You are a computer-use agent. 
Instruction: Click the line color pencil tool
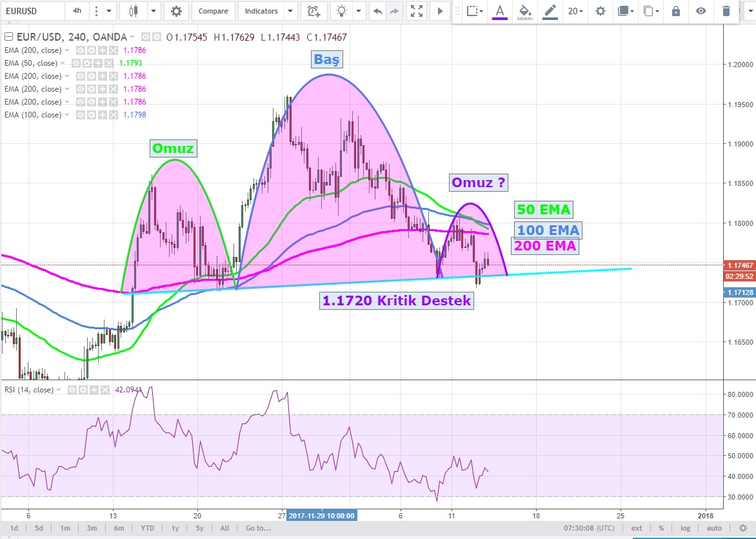tap(550, 11)
